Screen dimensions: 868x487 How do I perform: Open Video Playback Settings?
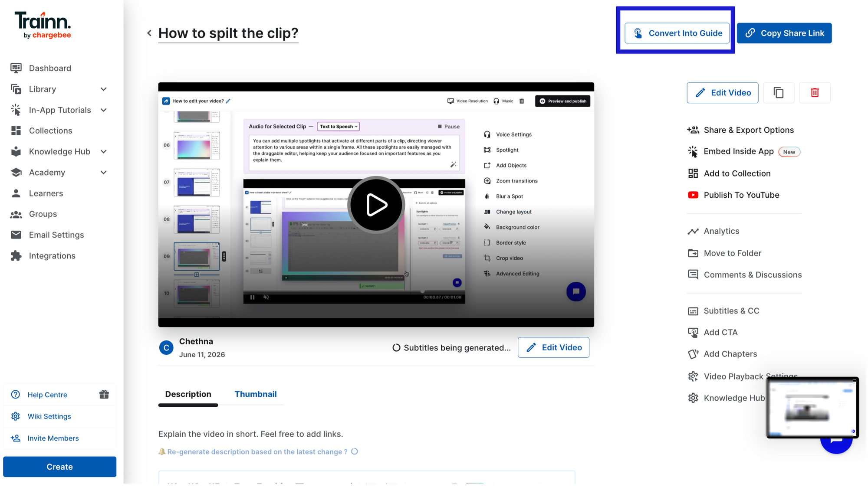tap(743, 376)
